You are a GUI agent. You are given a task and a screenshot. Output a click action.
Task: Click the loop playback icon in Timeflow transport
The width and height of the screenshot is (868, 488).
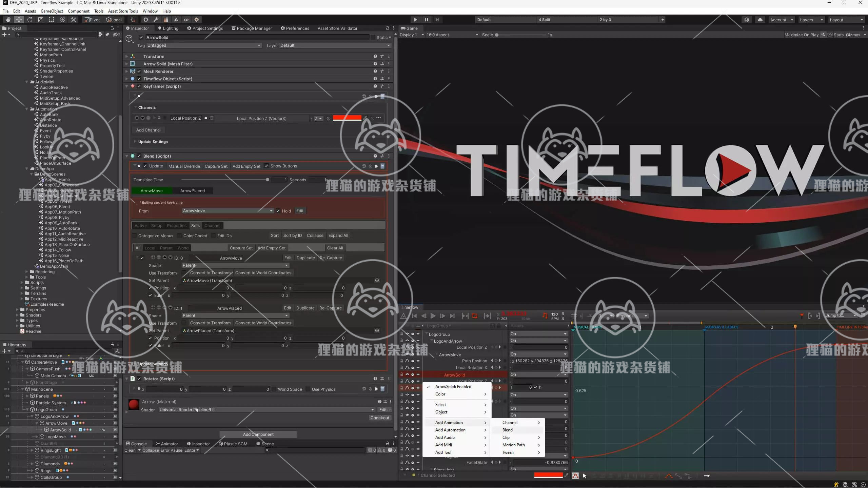point(475,316)
